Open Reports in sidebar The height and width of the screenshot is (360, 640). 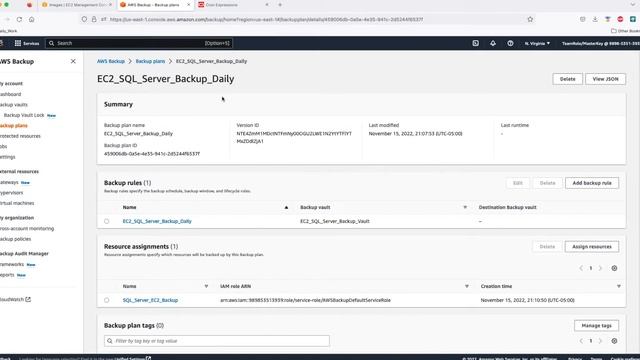(x=7, y=275)
